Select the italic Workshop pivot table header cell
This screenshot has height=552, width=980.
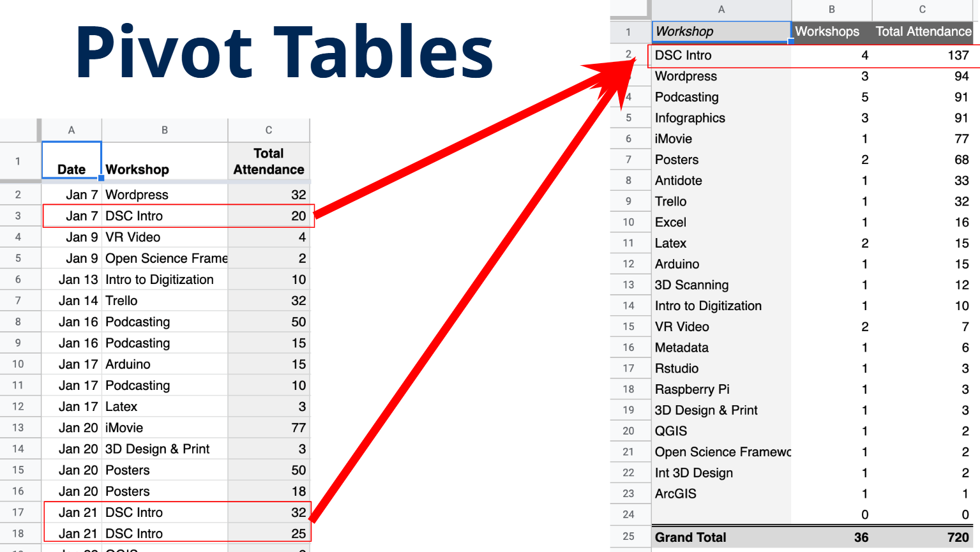pos(721,31)
